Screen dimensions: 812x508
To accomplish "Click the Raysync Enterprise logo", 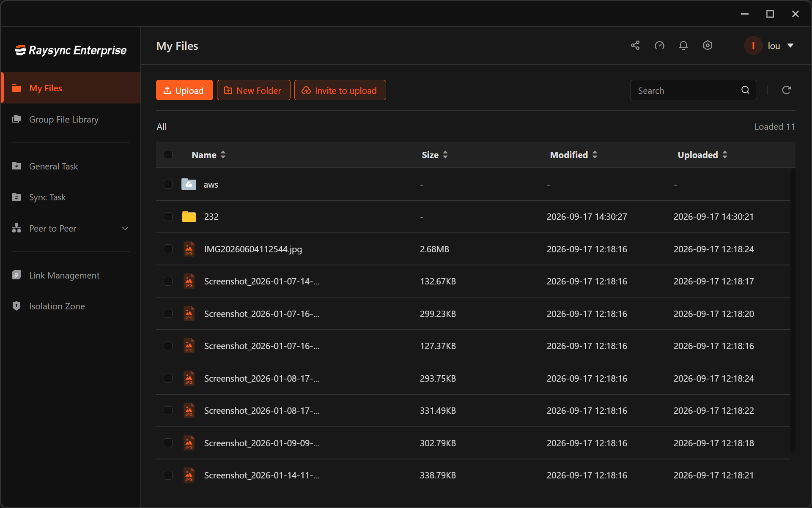I will [x=71, y=50].
